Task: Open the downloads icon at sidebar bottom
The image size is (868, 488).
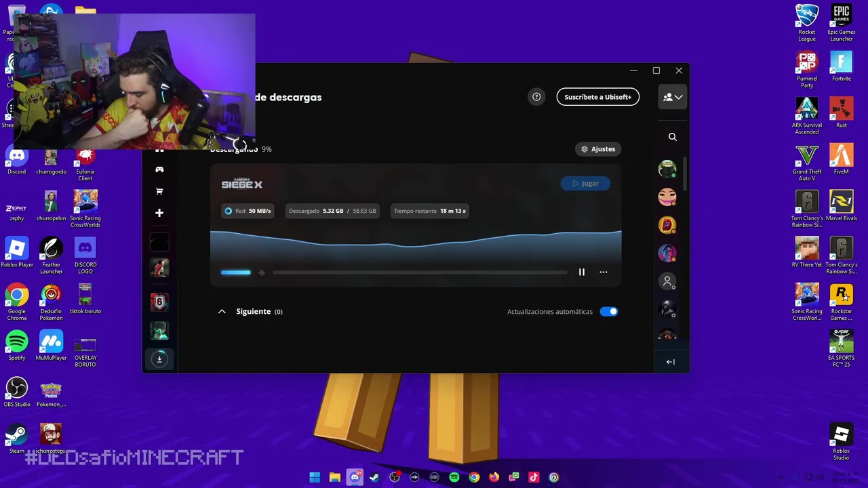Action: (159, 359)
